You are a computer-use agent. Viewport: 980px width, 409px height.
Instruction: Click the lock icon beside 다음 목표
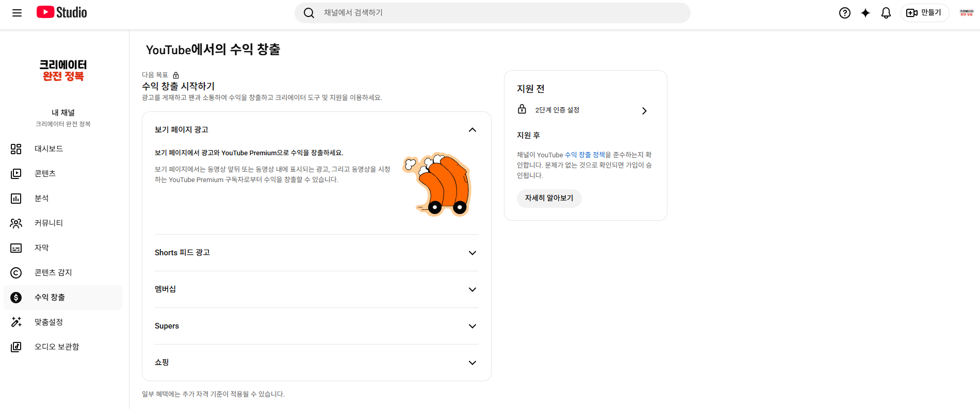point(176,75)
